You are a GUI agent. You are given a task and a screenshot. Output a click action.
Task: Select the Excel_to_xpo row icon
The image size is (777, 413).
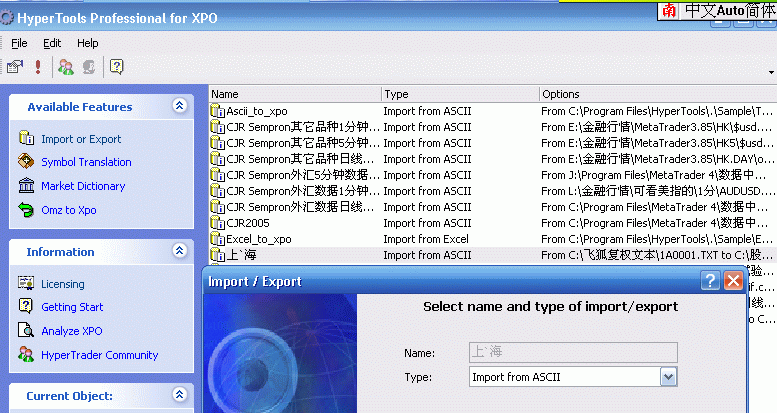point(218,239)
